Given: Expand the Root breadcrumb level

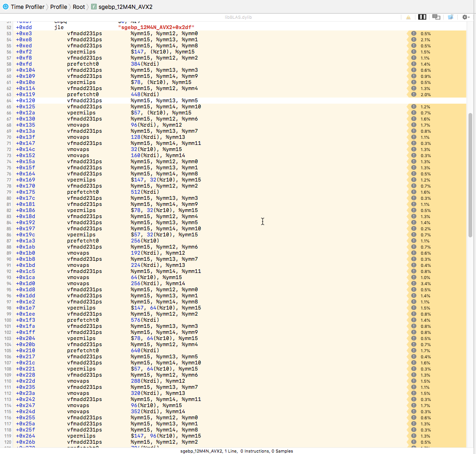Looking at the screenshot, I should click(x=78, y=7).
